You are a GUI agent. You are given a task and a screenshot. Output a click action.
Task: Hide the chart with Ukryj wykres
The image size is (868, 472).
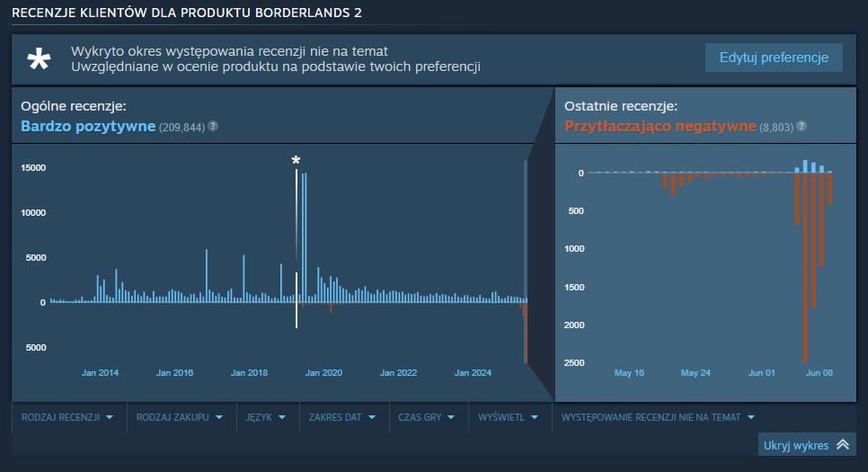[807, 445]
